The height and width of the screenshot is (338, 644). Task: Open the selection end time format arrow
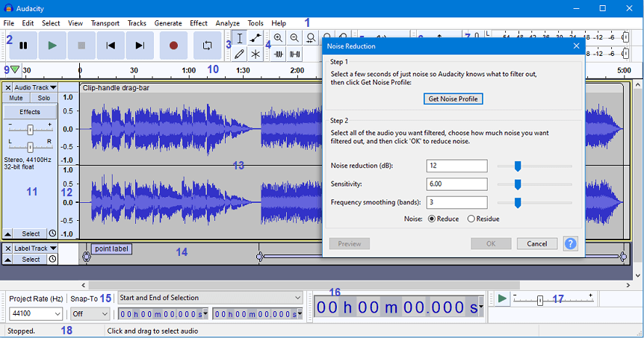(300, 314)
